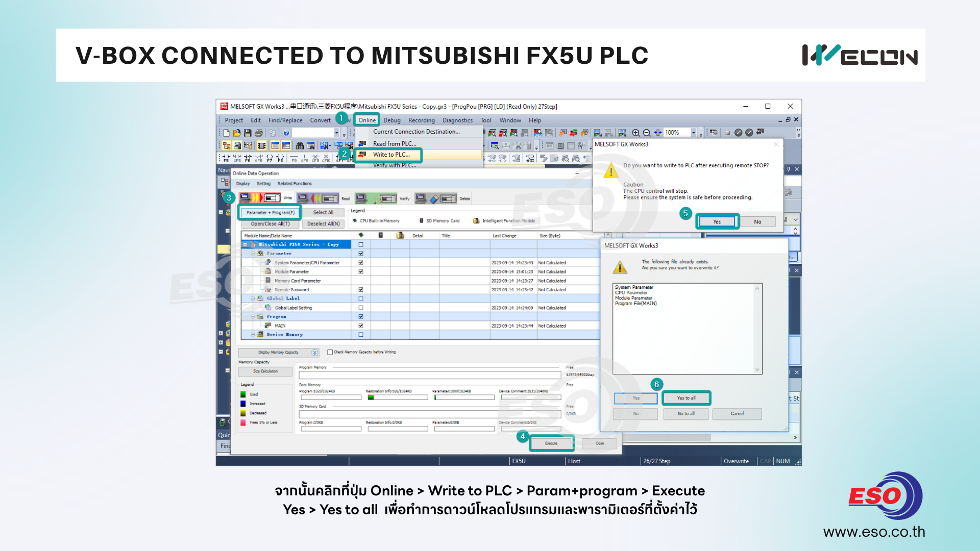Select the Verify operation tab icon
Viewport: 980px width, 551px height.
(376, 198)
